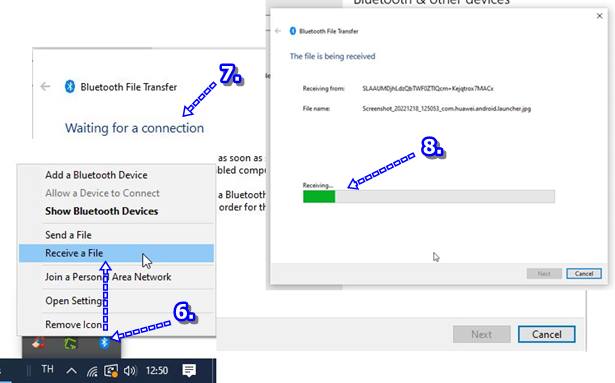Screen dimensions: 615x383
Task: Open the volume speaker icon in taskbar
Action: click(129, 370)
